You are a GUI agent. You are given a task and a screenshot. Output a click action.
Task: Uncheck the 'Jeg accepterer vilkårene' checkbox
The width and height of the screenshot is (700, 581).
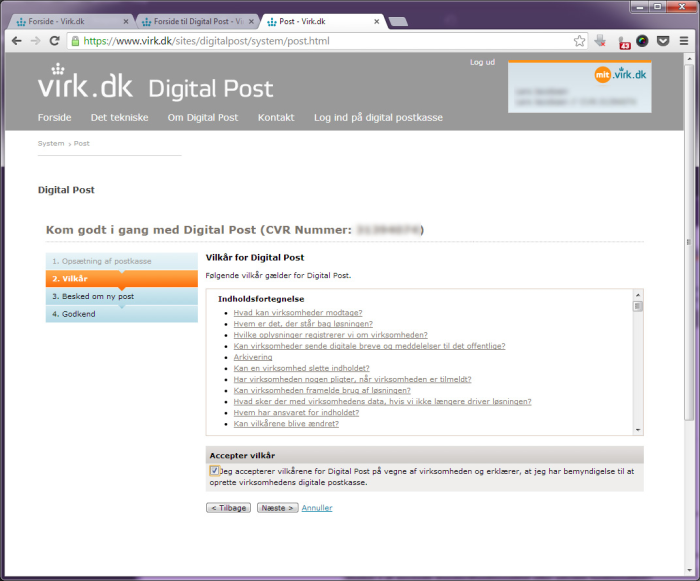coord(214,470)
